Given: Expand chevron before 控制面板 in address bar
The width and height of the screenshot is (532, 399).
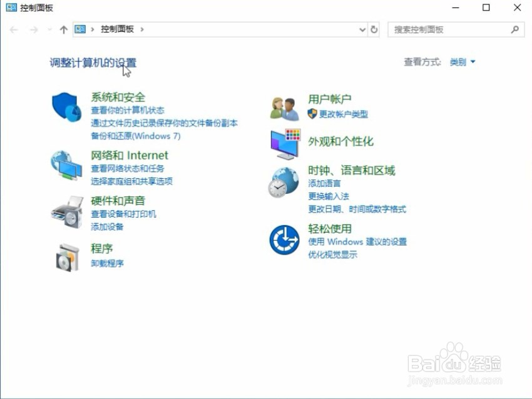Looking at the screenshot, I should click(92, 29).
